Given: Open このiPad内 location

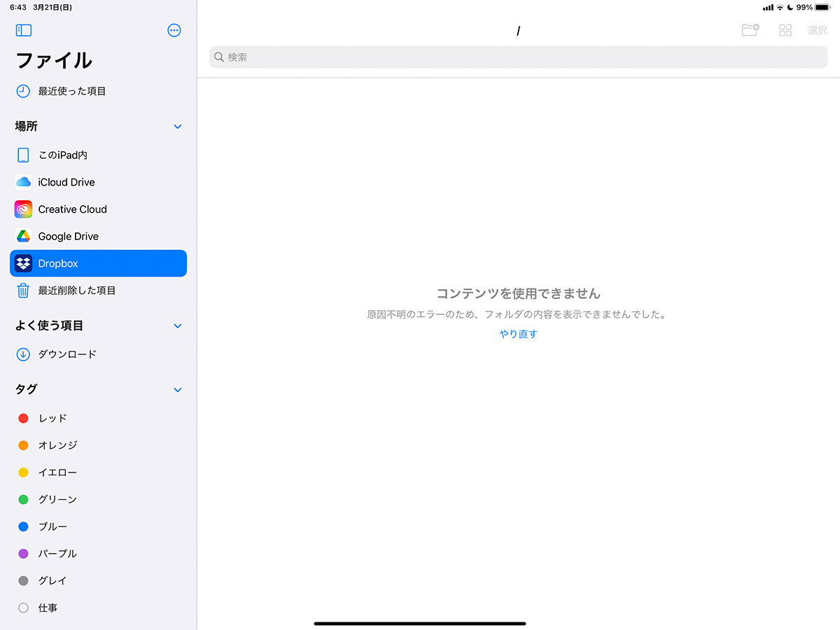Looking at the screenshot, I should [x=62, y=155].
